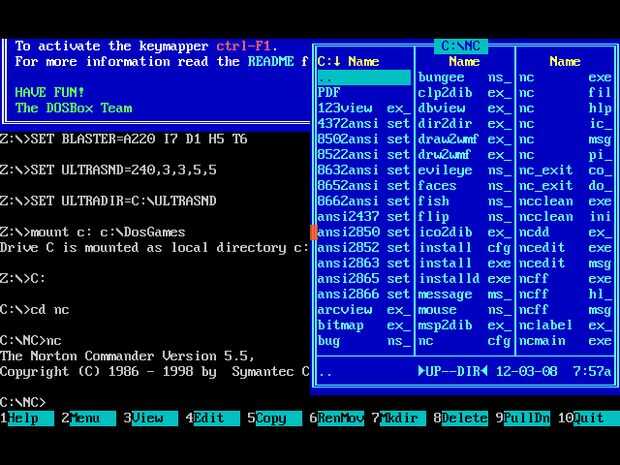620x465 pixels.
Task: Click the 6 RenMov function key button
Action: click(337, 418)
